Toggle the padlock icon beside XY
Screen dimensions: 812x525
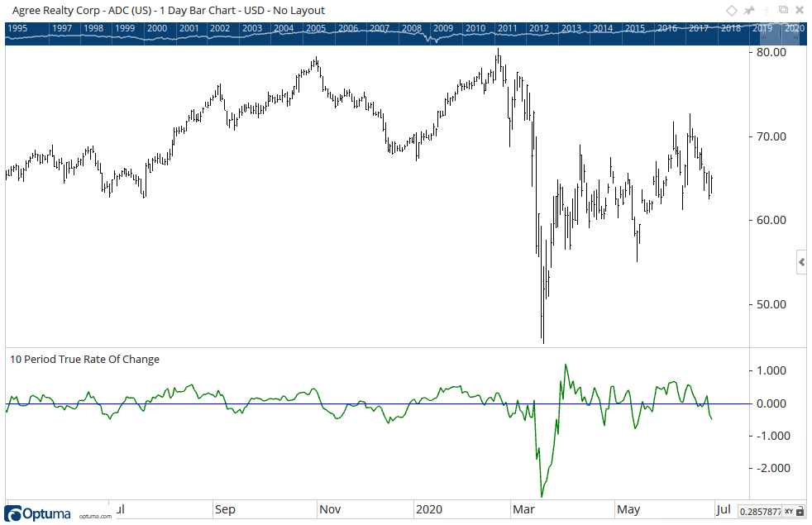801,512
